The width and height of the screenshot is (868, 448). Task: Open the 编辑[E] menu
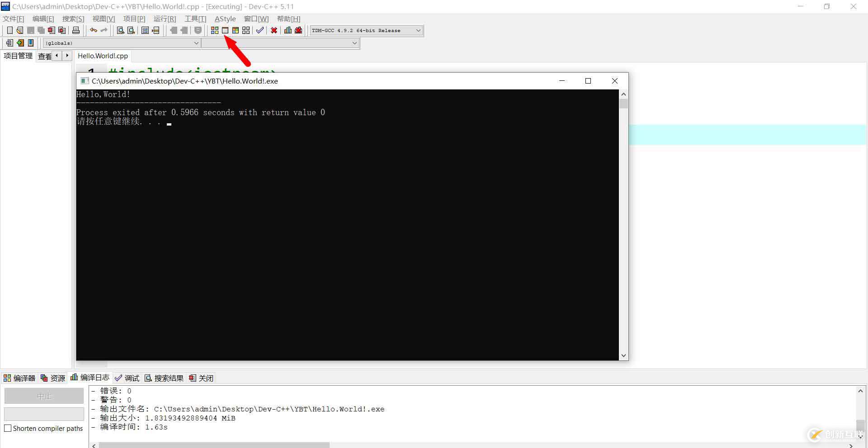pos(43,19)
